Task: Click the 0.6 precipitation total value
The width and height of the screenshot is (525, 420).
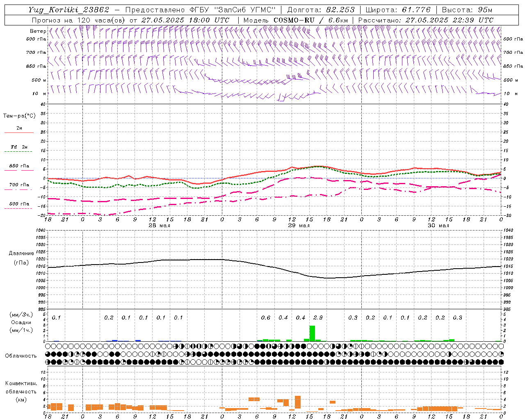Action: (266, 318)
